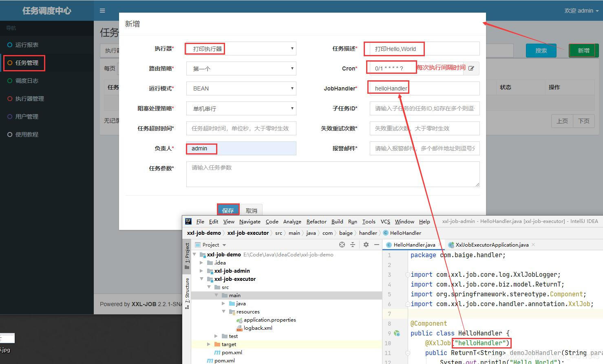Click the xxl-job-executor breadcrumb

pos(248,233)
